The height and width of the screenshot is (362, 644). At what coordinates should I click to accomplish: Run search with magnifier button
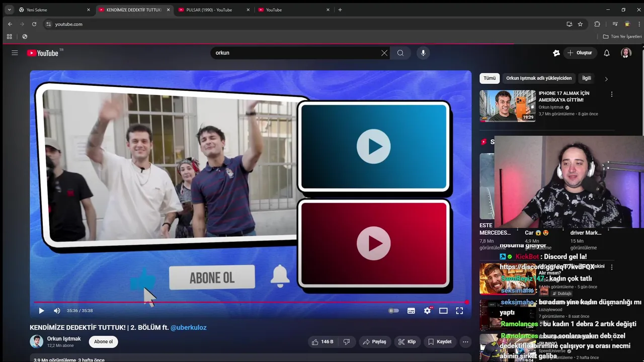(400, 53)
